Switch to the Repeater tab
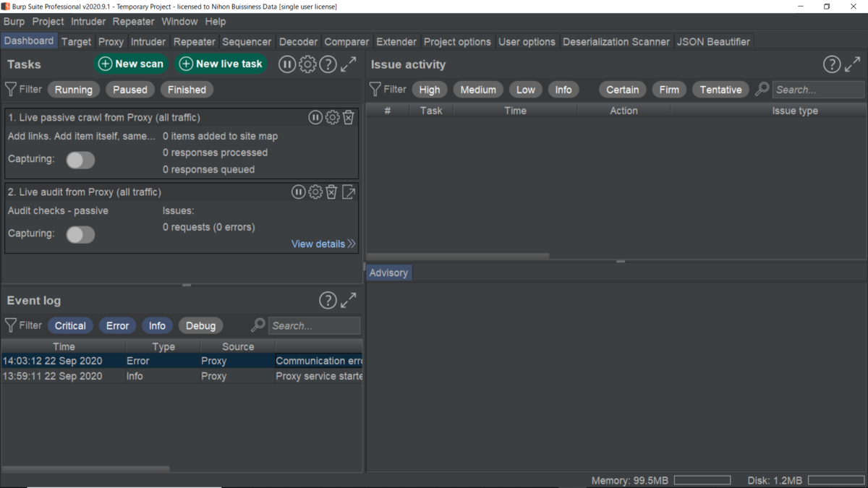 [x=195, y=41]
